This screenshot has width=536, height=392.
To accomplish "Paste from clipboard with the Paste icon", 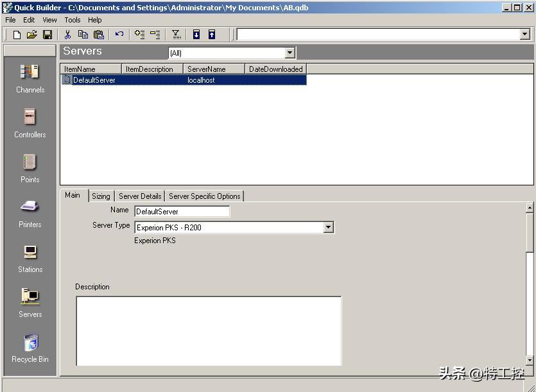I will point(98,35).
